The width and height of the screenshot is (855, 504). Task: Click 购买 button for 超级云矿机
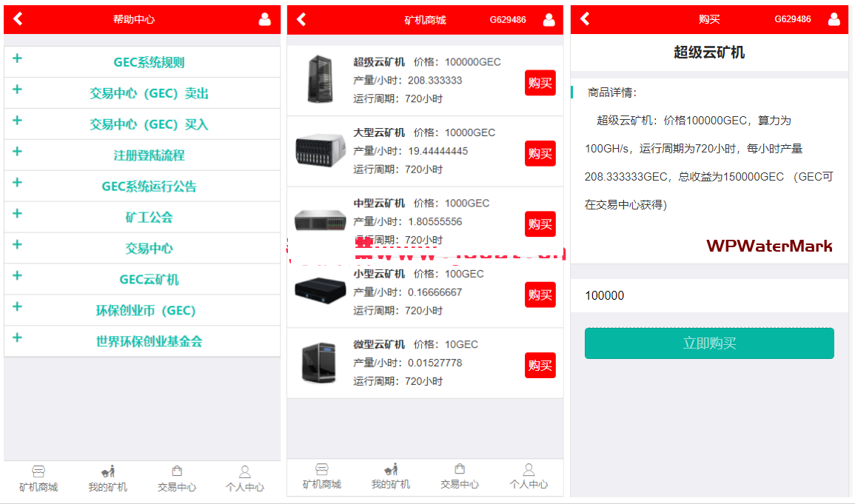540,83
